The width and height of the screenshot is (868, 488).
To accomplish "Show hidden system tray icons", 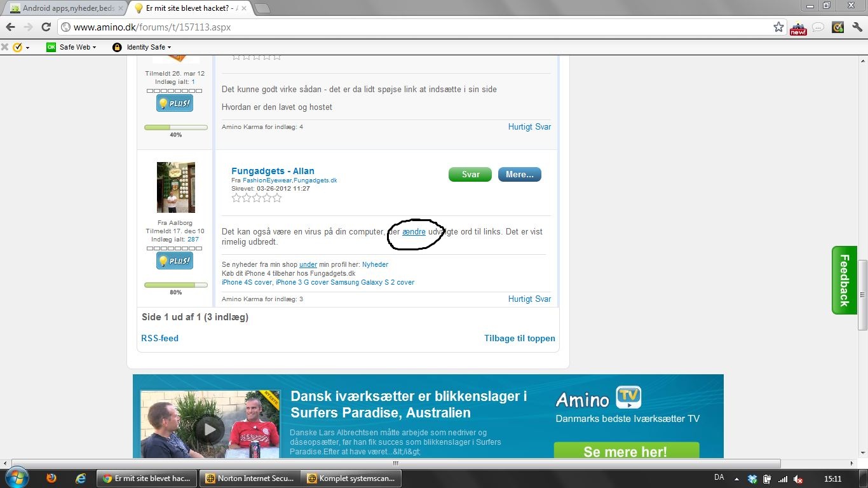I will coord(737,479).
